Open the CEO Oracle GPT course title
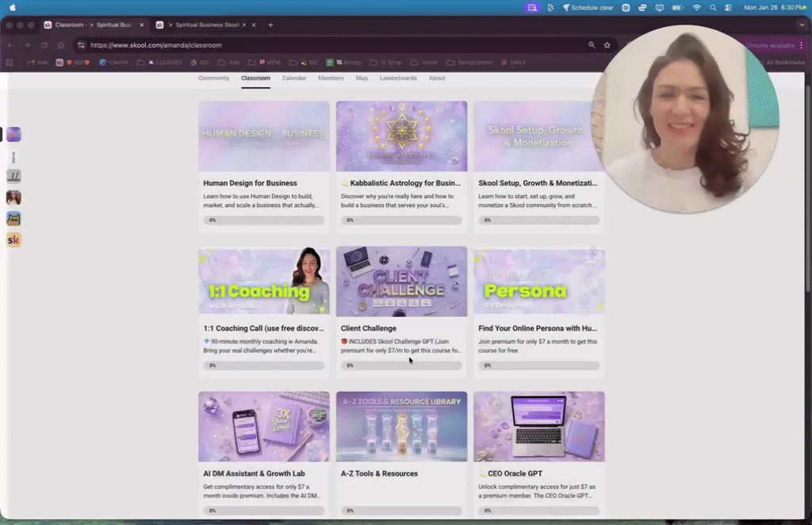 [510, 473]
